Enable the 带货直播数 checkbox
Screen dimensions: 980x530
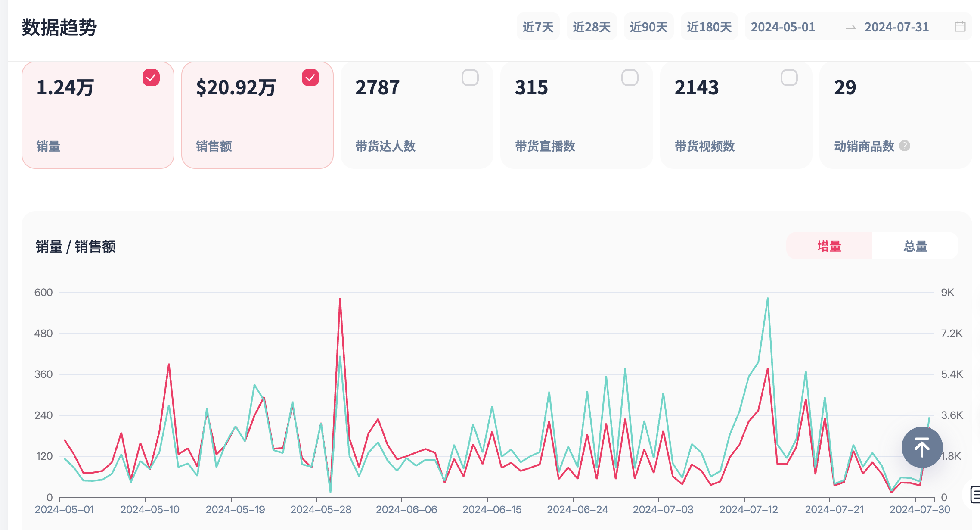coord(630,78)
